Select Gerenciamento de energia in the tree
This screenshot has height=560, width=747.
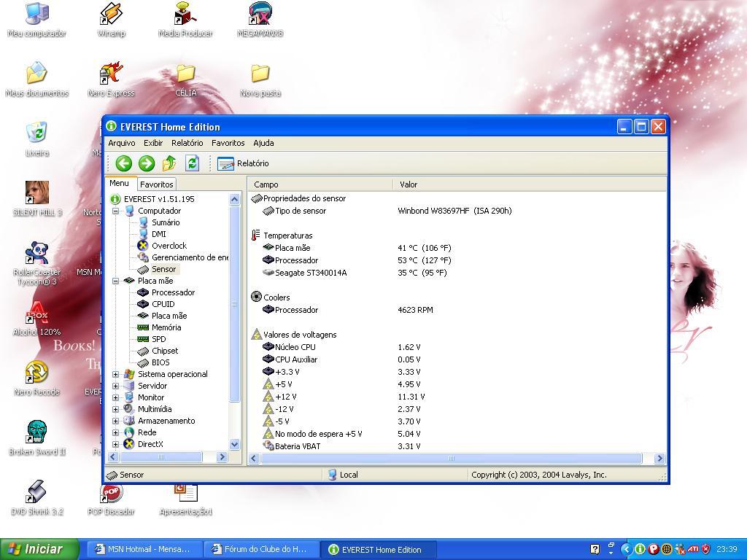coord(190,257)
